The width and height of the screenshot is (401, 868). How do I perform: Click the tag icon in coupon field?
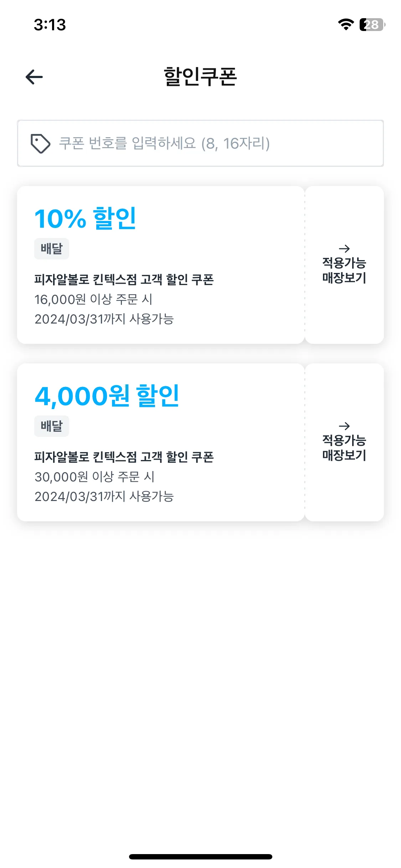click(x=40, y=143)
